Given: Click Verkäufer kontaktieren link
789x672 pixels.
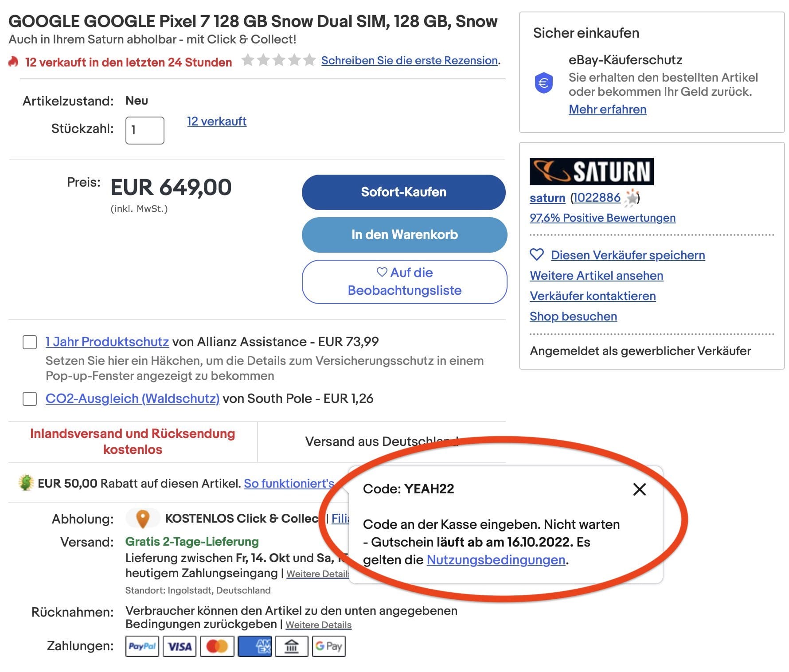Looking at the screenshot, I should pyautogui.click(x=593, y=296).
